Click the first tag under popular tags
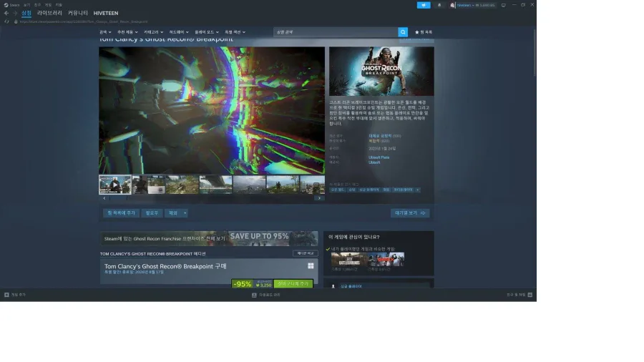Viewport: 644px width, 362px height. [x=338, y=190]
